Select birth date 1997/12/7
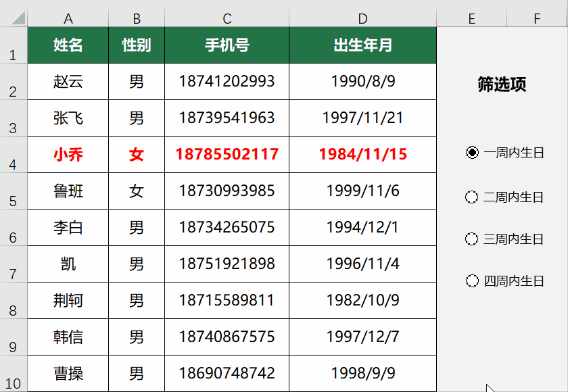Screen dimensions: 568x392 pyautogui.click(x=362, y=337)
